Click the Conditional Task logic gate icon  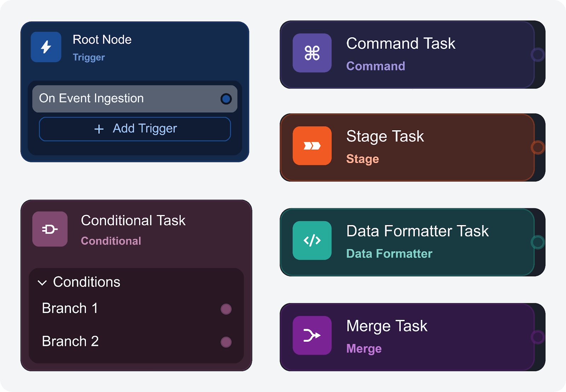click(50, 229)
